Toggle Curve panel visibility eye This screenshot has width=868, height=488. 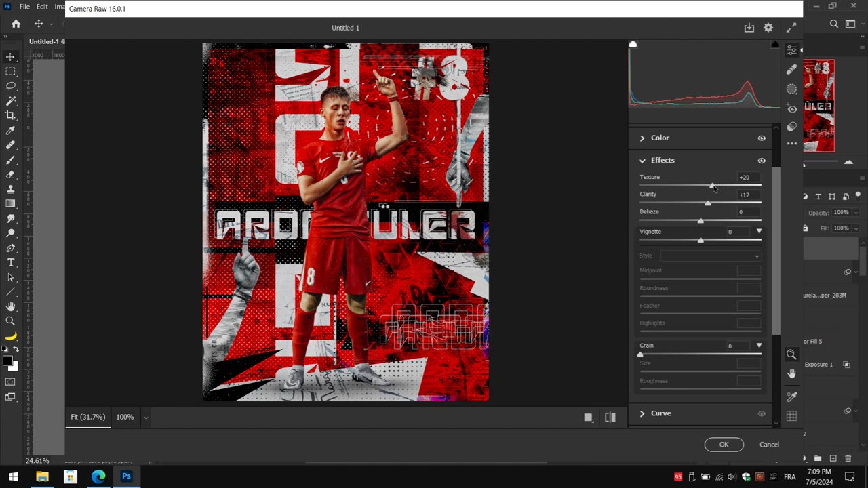[762, 413]
